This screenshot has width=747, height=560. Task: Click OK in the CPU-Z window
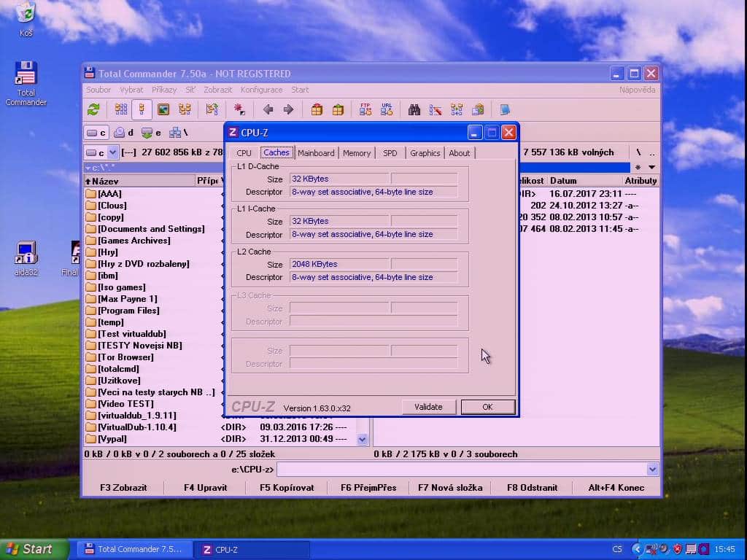point(487,407)
